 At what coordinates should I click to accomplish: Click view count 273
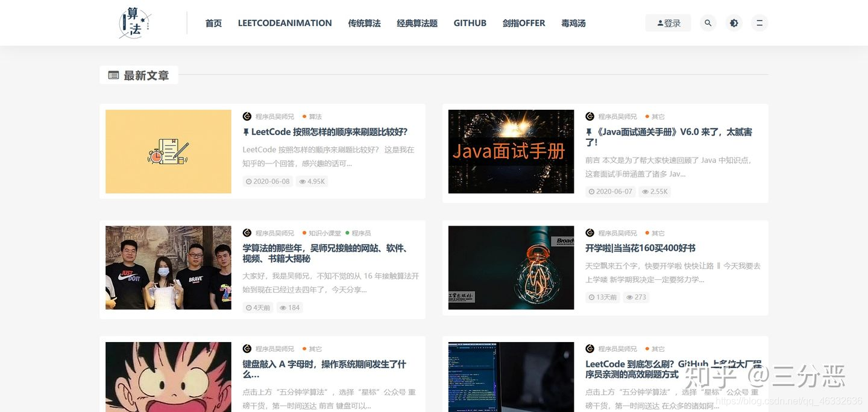click(x=636, y=297)
